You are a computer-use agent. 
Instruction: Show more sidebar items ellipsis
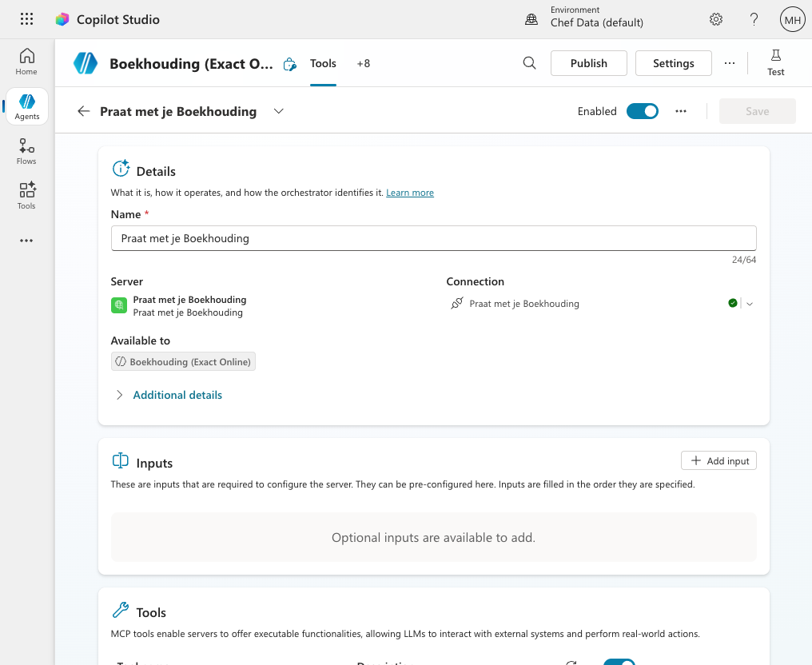[26, 241]
